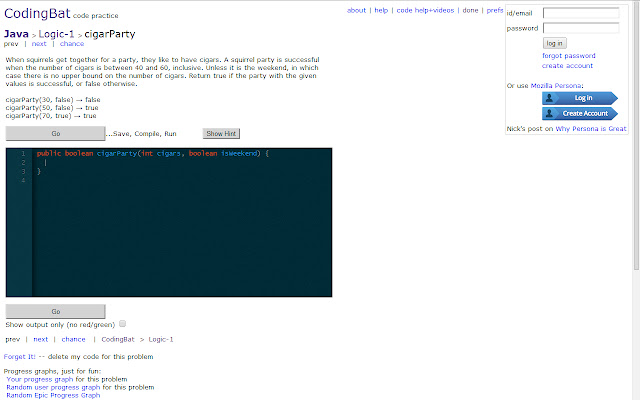Toggle Show output only checkbox
640x400 pixels.
[x=122, y=324]
